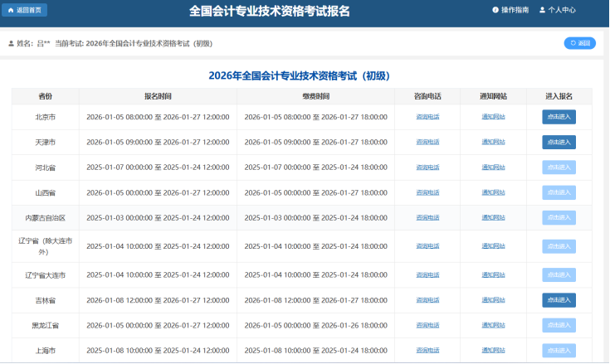Click the user icon beside 姓名

click(x=11, y=43)
